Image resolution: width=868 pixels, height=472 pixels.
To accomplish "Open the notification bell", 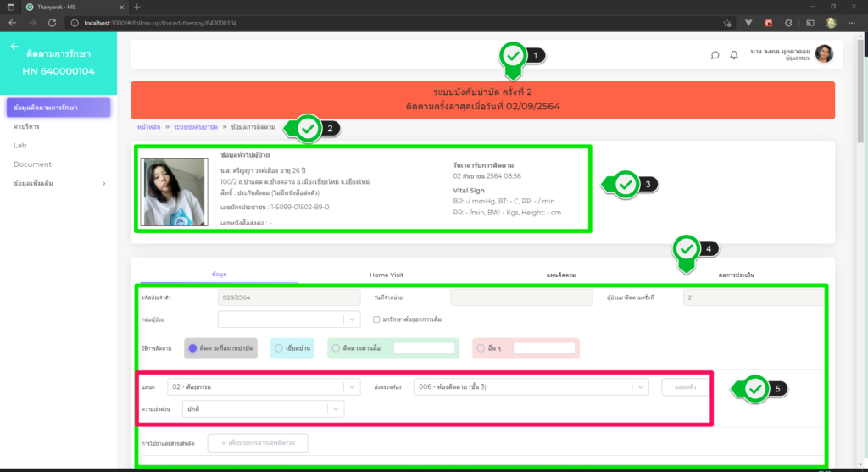I will pyautogui.click(x=734, y=55).
